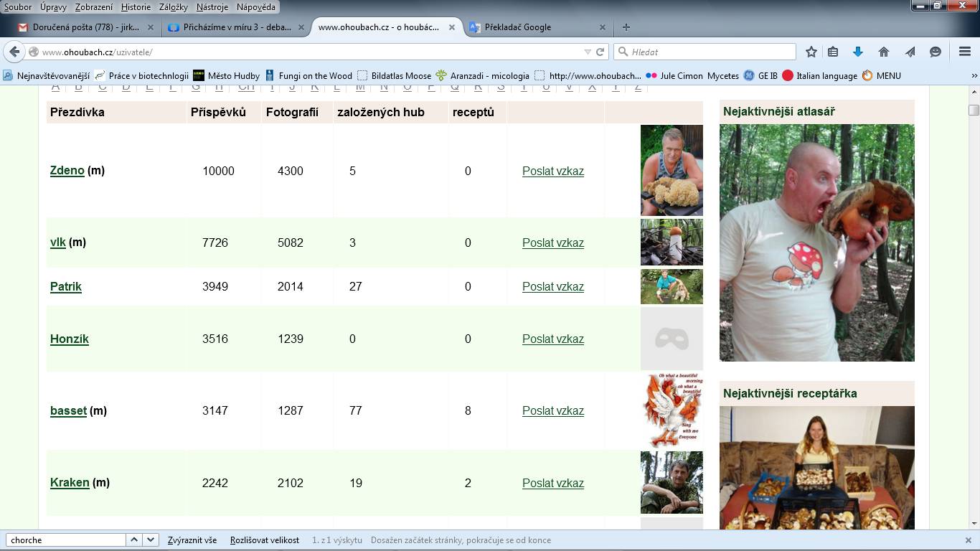Go to the browser home page icon
The width and height of the screenshot is (980, 551).
[x=884, y=52]
